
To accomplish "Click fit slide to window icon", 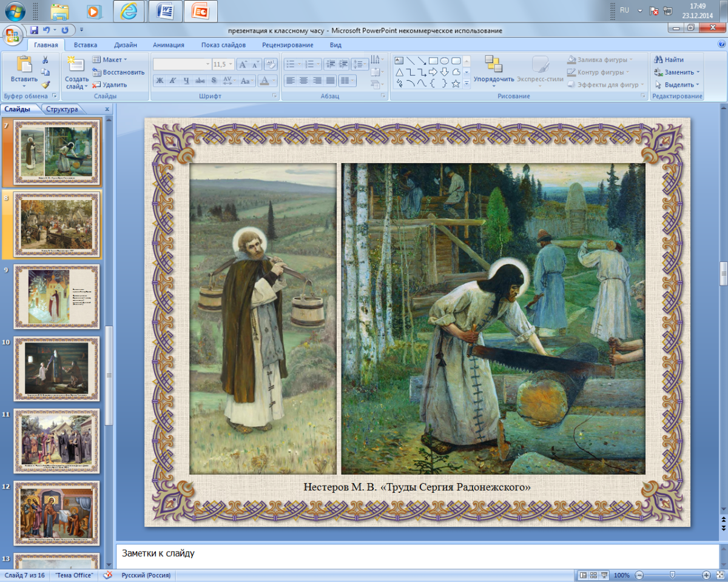I will click(x=719, y=575).
